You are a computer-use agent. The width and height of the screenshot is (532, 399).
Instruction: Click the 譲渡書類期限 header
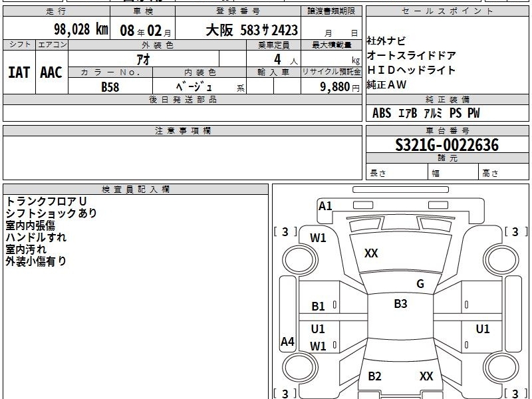click(331, 11)
